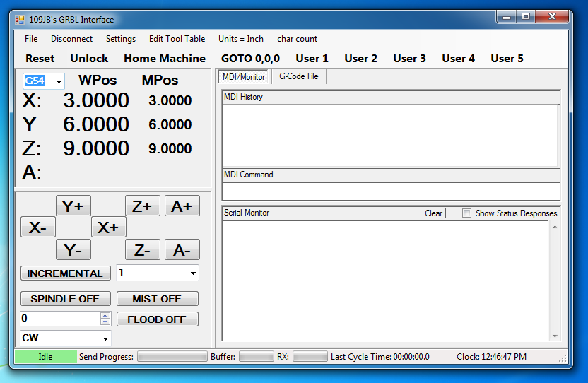Switch to the G-Code File tab
The width and height of the screenshot is (588, 383).
pos(299,76)
